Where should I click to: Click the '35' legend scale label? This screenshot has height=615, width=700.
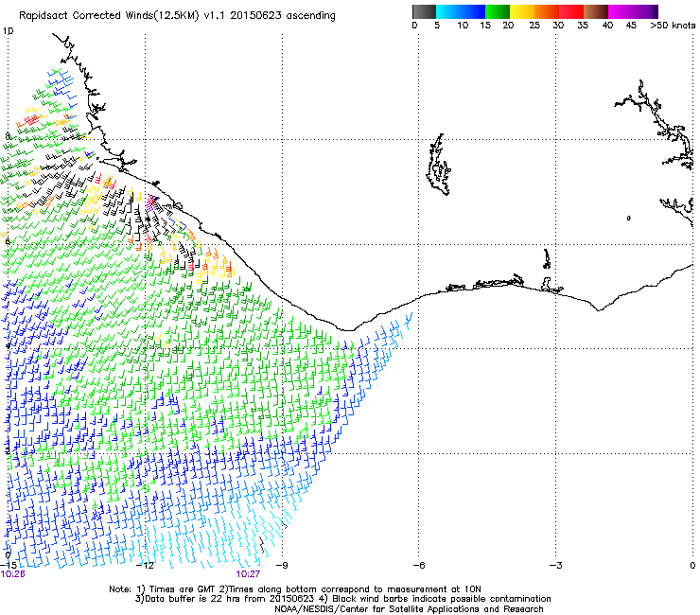(x=583, y=26)
